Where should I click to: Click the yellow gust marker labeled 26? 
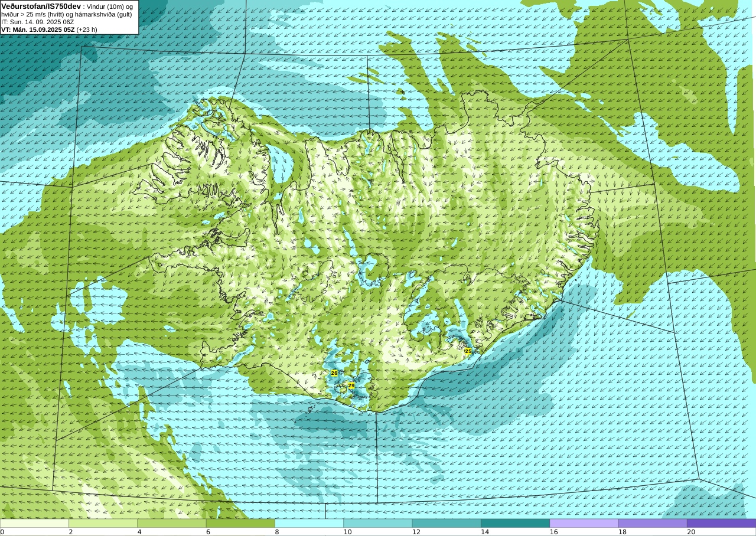click(x=334, y=373)
